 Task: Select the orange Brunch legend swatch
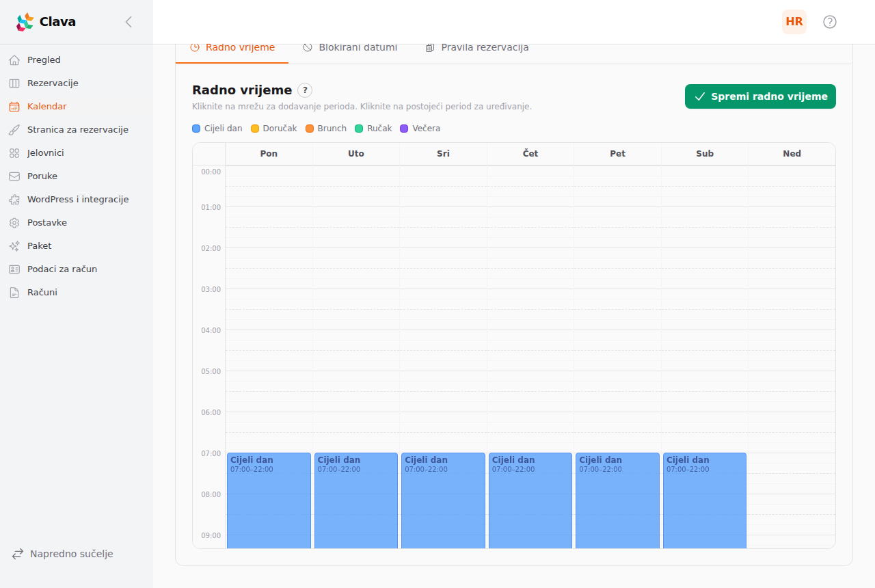pyautogui.click(x=310, y=129)
